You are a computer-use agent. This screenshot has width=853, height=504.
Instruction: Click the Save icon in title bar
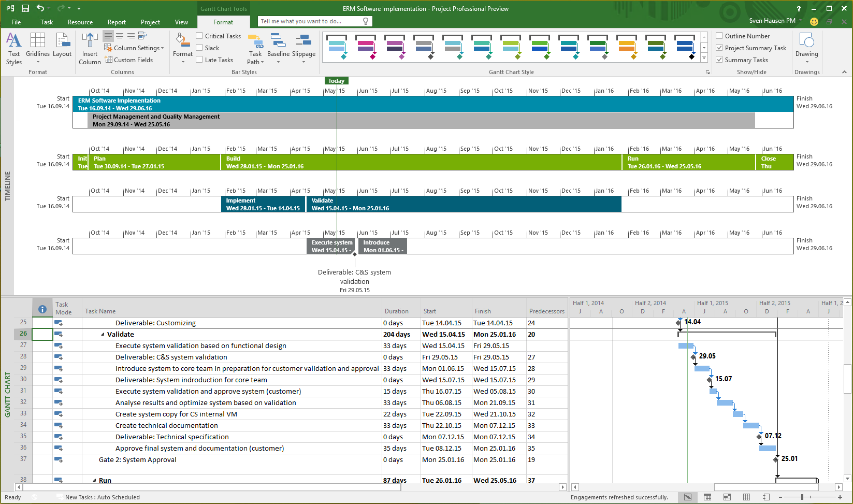point(25,8)
